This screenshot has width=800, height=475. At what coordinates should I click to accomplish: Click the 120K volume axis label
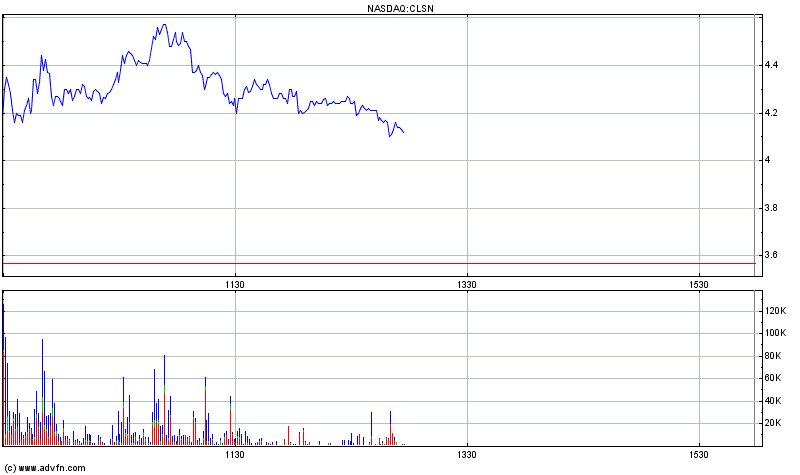point(775,311)
